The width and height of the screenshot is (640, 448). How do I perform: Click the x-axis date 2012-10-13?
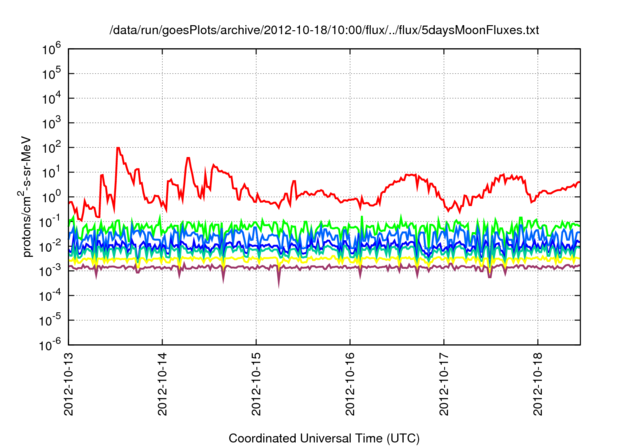69,383
